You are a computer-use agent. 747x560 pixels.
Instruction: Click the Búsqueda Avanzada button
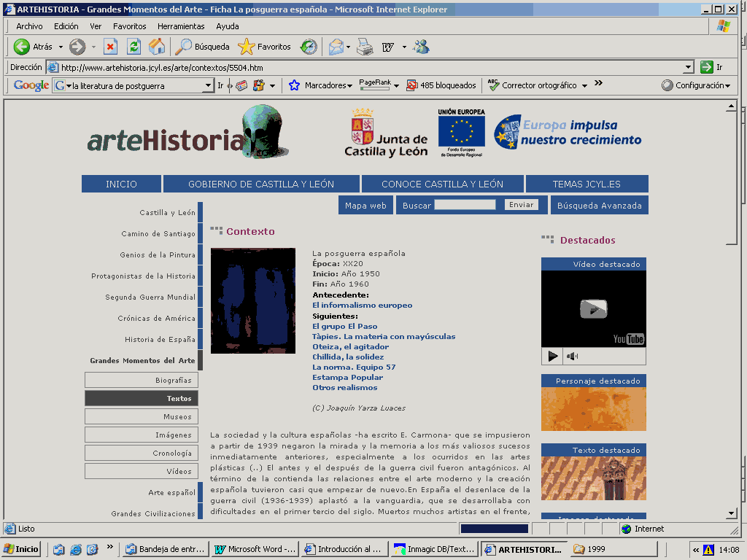click(x=600, y=205)
